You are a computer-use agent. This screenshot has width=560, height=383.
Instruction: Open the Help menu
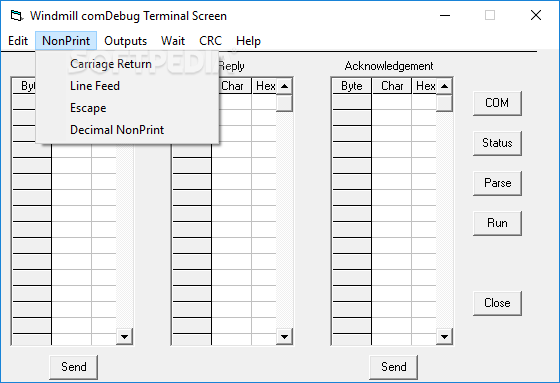pyautogui.click(x=248, y=41)
